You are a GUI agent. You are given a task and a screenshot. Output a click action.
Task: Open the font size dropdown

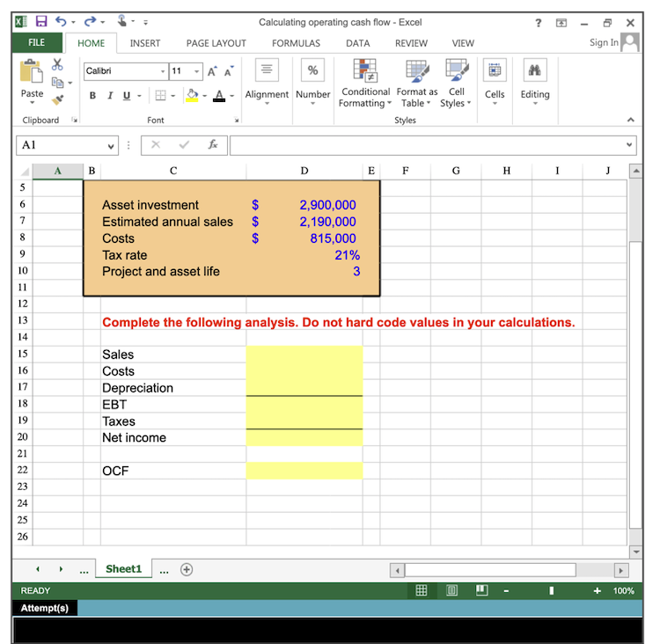196,71
